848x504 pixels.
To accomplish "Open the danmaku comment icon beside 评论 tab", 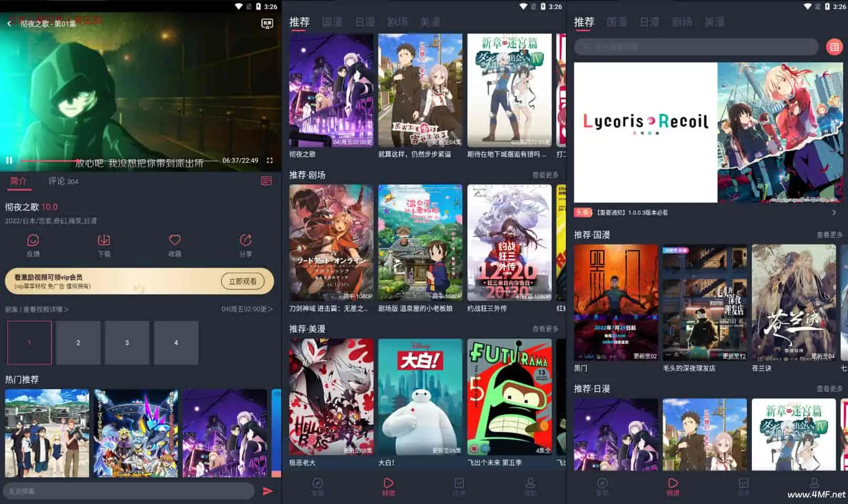I will click(x=266, y=181).
